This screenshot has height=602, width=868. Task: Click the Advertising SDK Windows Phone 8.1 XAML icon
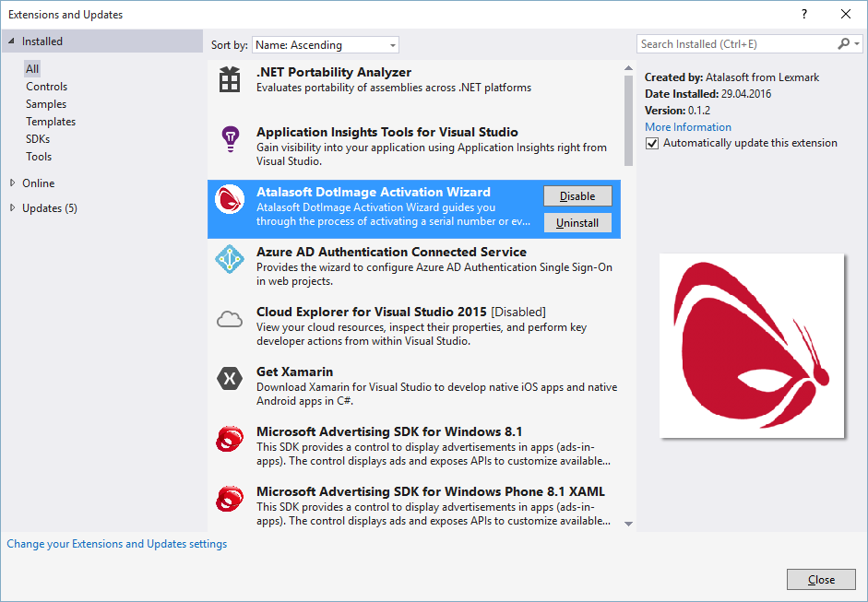pyautogui.click(x=229, y=499)
